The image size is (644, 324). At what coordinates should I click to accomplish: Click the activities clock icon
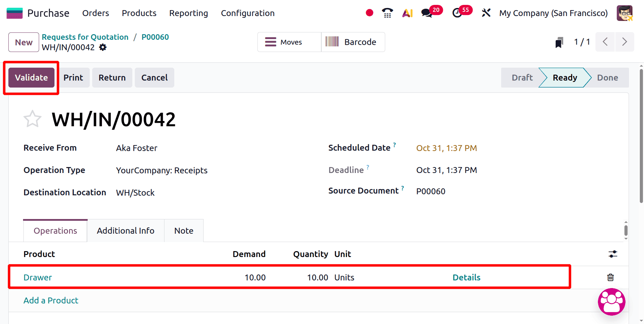point(458,13)
